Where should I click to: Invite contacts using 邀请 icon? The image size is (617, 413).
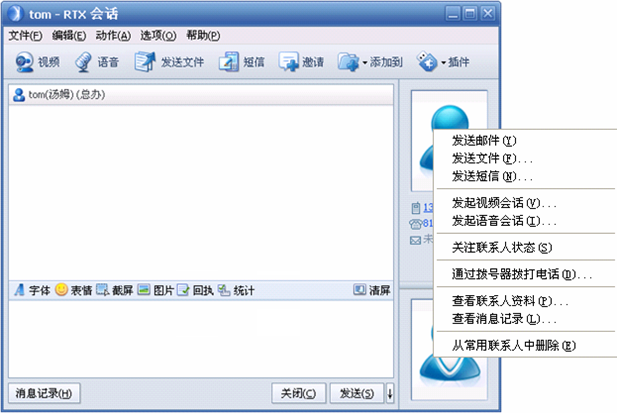[289, 62]
